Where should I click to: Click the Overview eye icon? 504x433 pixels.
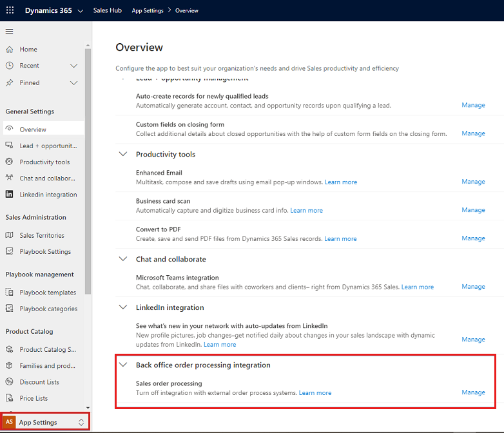click(x=10, y=129)
